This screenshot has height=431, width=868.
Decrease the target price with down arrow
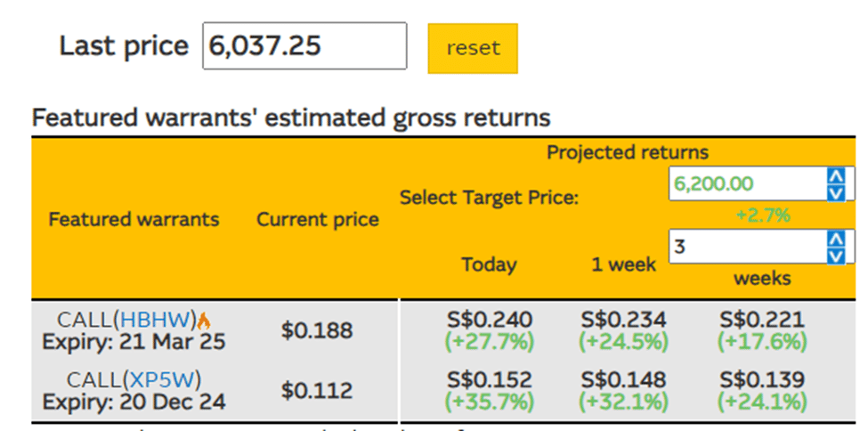(835, 192)
